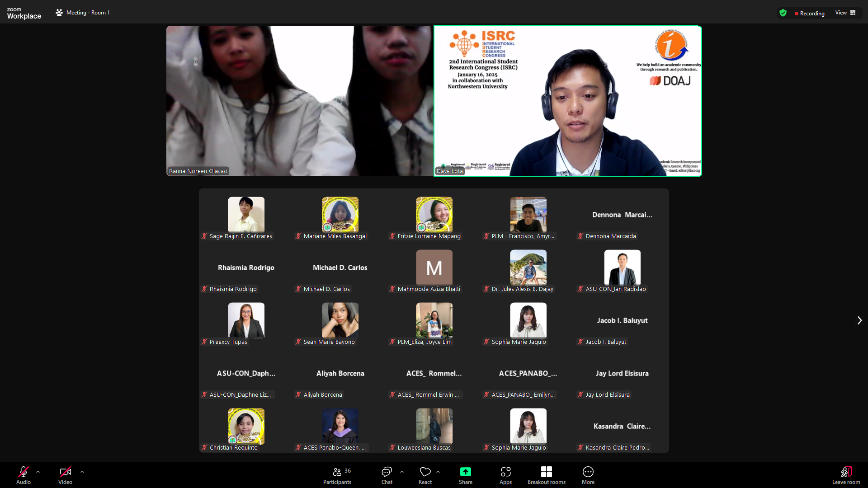This screenshot has width=868, height=488.
Task: Click Meeting - Room 1 title
Action: (x=88, y=13)
